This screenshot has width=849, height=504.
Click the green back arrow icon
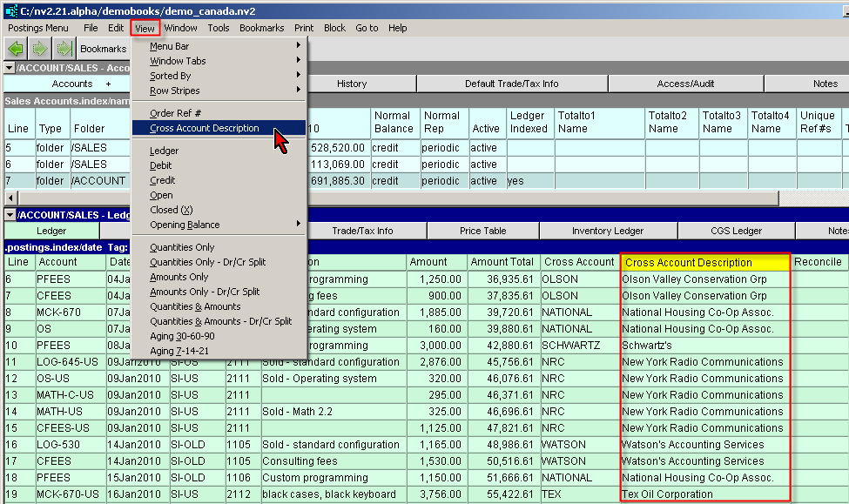point(15,50)
